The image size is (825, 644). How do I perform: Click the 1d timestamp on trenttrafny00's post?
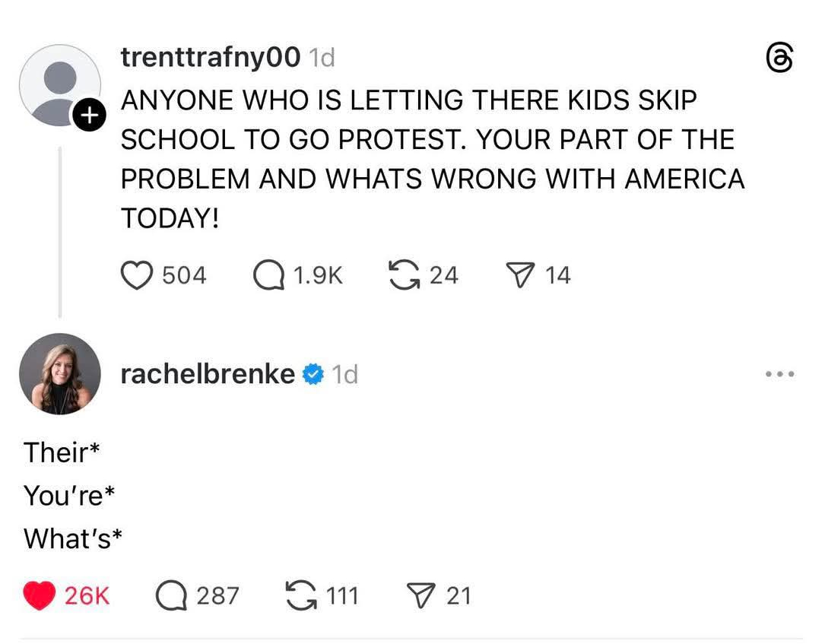click(x=322, y=58)
